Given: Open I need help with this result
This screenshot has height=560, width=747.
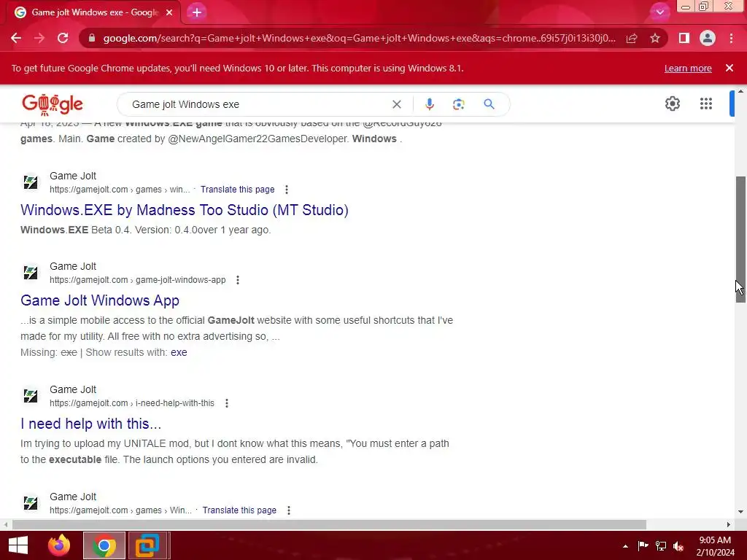Looking at the screenshot, I should pyautogui.click(x=90, y=424).
